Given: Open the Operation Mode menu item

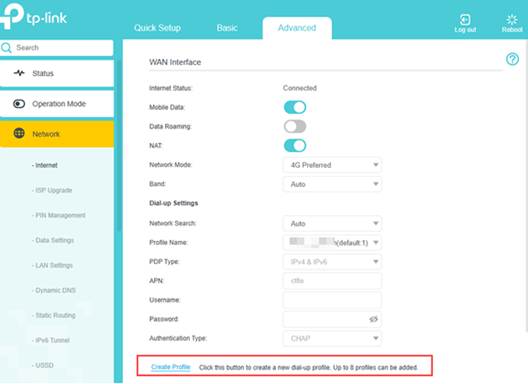Looking at the screenshot, I should tap(57, 104).
